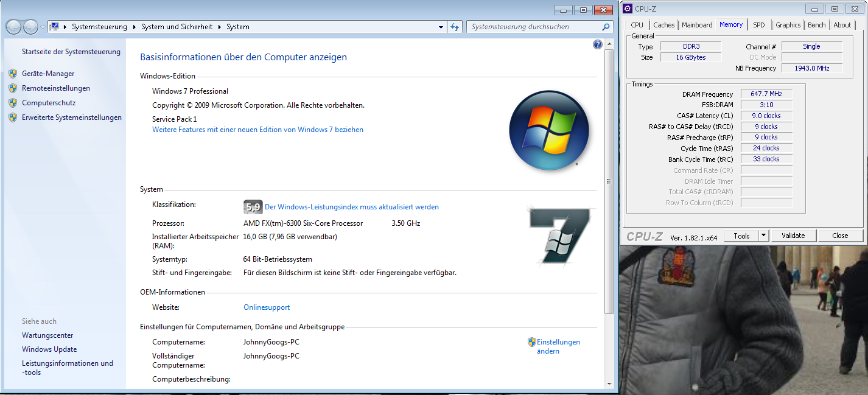Screen dimensions: 868x395
Task: Click the OEM number 7 logo
Action: pyautogui.click(x=559, y=236)
